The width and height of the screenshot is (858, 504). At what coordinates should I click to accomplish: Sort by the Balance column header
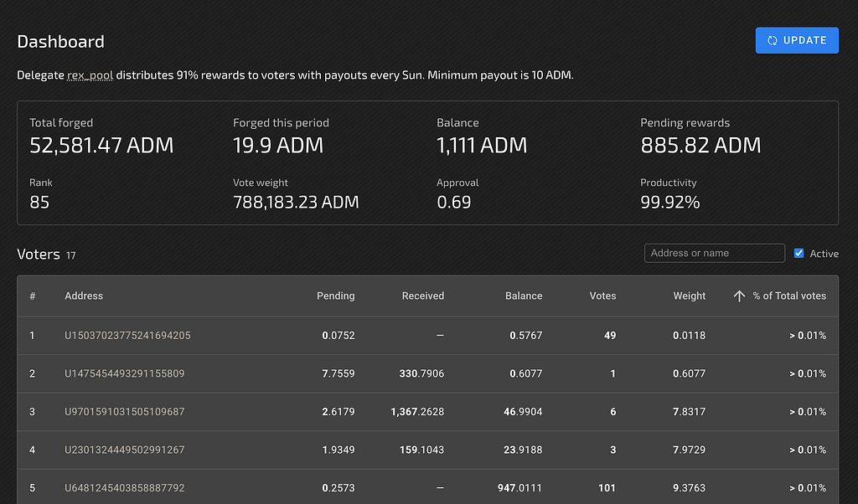(524, 296)
